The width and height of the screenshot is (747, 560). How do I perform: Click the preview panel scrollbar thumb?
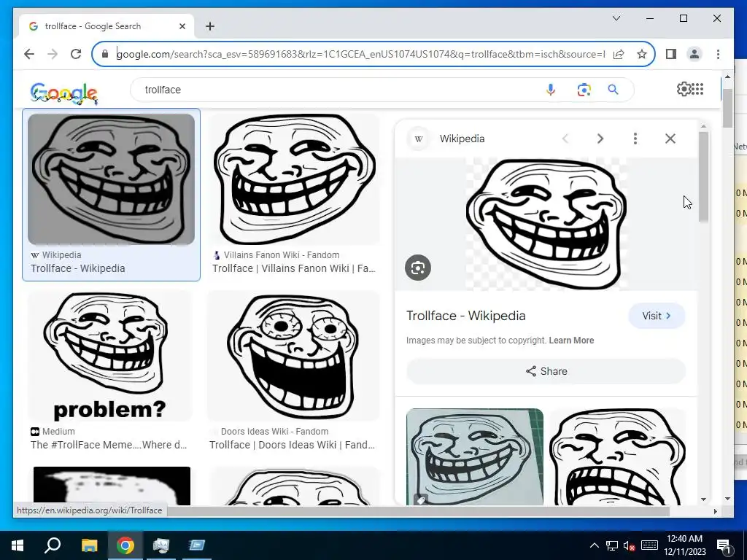[703, 176]
